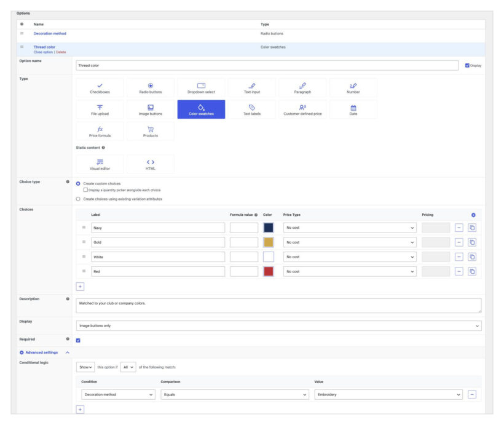Screen dimensions: 504x425
Task: Select the Paragraph option type
Action: click(302, 88)
